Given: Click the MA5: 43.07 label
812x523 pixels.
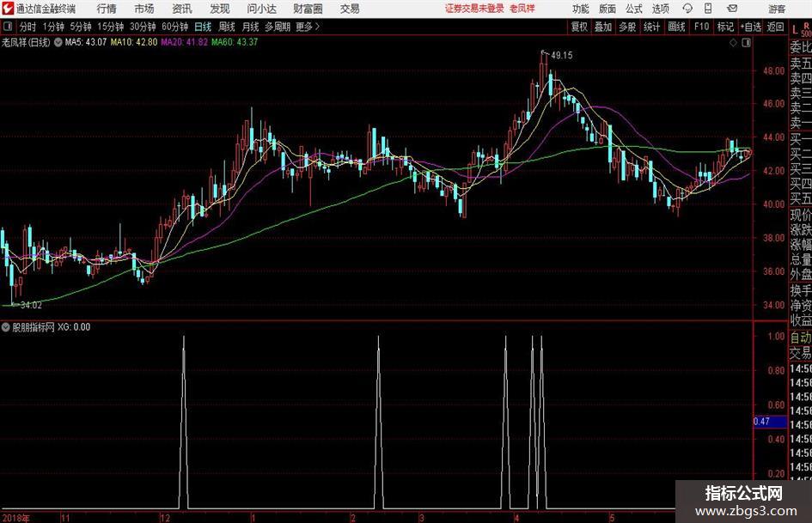Looking at the screenshot, I should 85,42.
